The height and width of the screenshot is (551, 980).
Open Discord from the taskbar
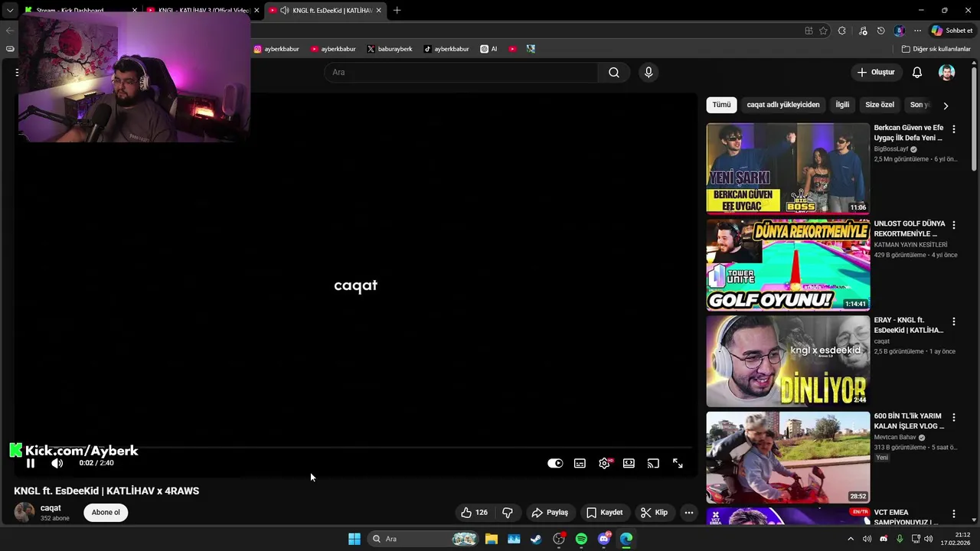[x=604, y=539]
